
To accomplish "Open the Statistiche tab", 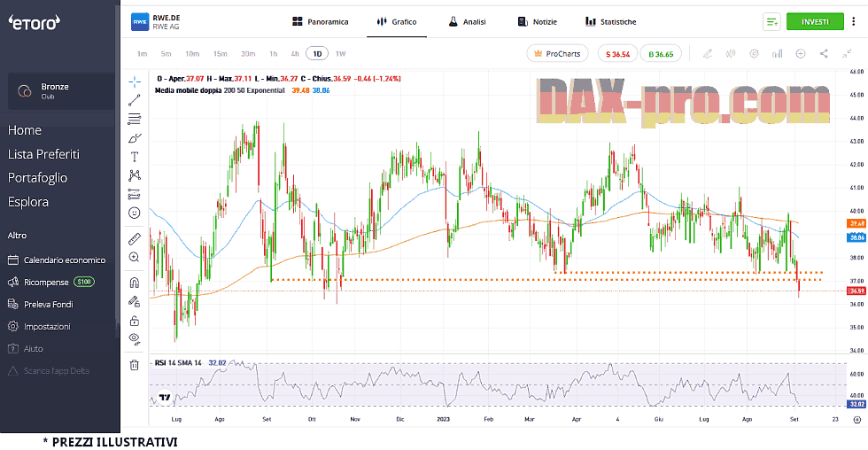I will pos(611,21).
